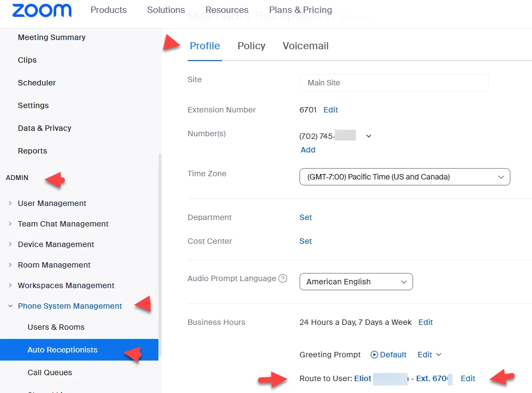Edit the Route to User setting
Screen dimensions: 532x393
[x=468, y=378]
